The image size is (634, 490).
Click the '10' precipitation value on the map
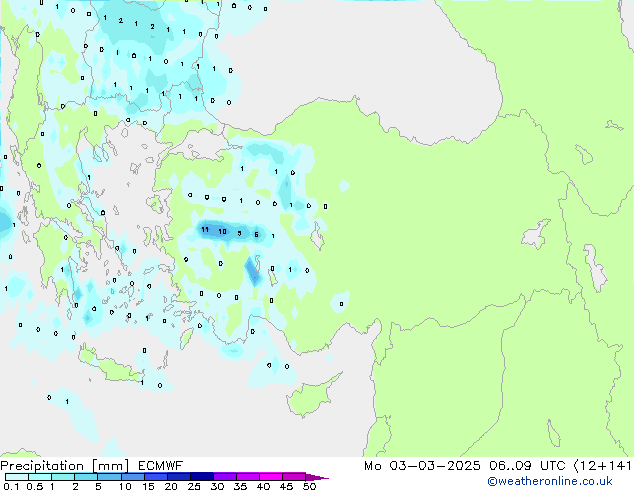coord(222,232)
